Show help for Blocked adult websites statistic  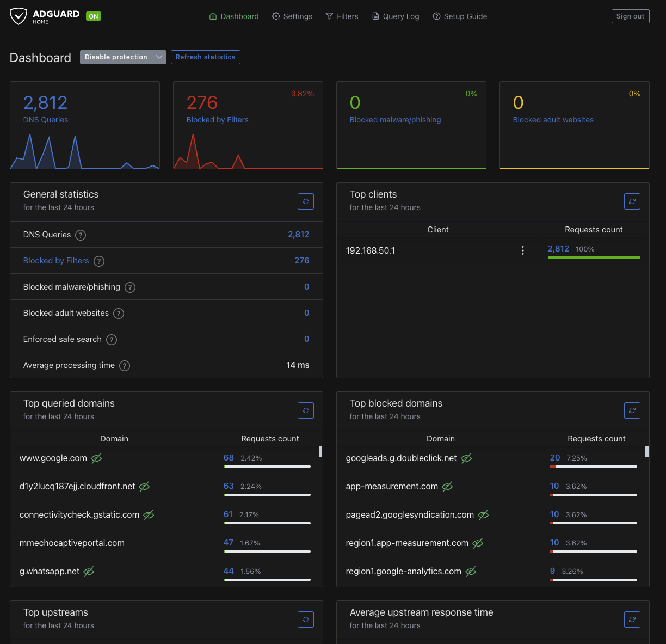point(119,314)
